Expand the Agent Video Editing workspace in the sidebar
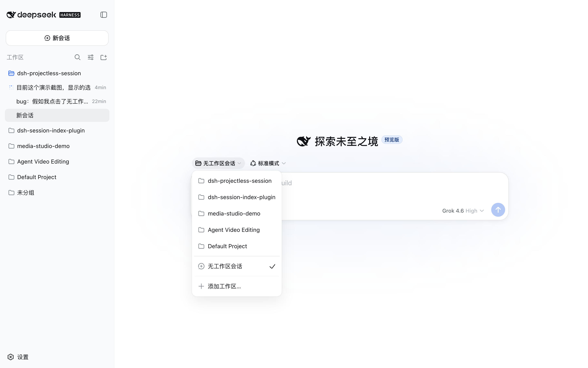This screenshot has width=588, height=368. point(57,162)
